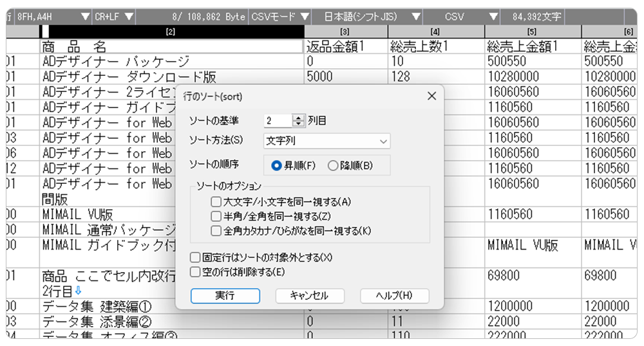Image resolution: width=644 pixels, height=346 pixels.
Task: Toggle 半角/全角を同一視する(Z) checkbox
Action: click(x=216, y=216)
